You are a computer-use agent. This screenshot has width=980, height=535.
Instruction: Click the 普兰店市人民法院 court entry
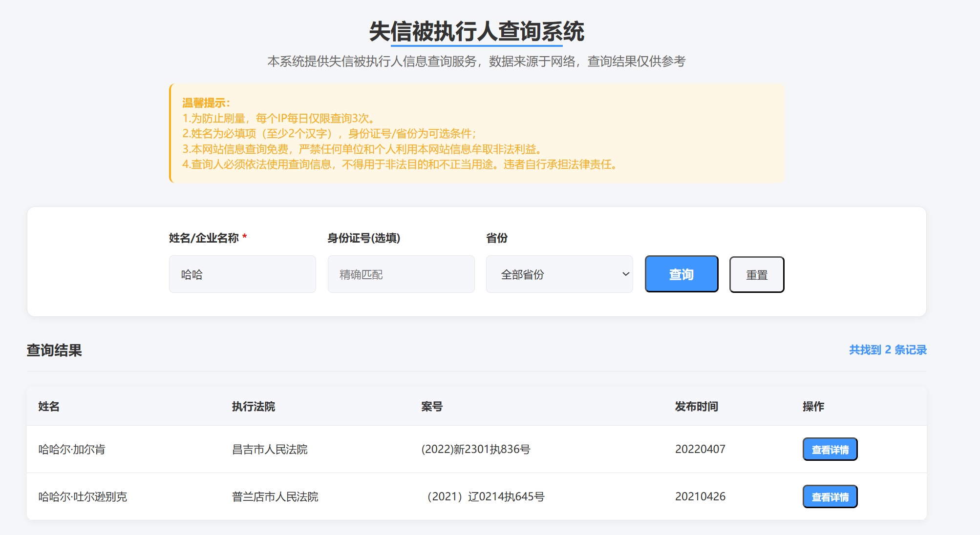click(x=275, y=496)
